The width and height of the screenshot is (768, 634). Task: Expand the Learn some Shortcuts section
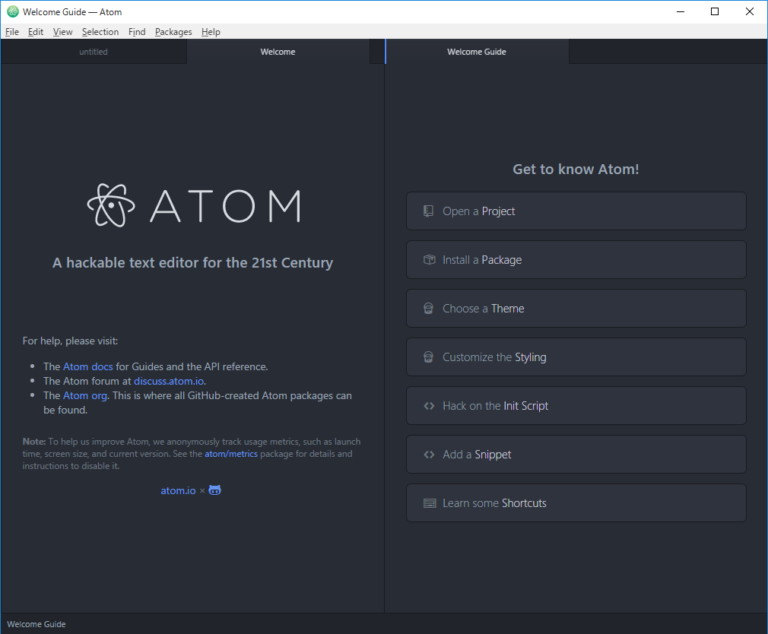(x=576, y=503)
